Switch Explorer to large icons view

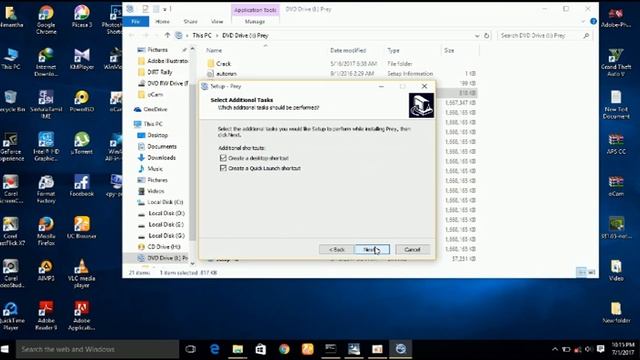point(592,272)
